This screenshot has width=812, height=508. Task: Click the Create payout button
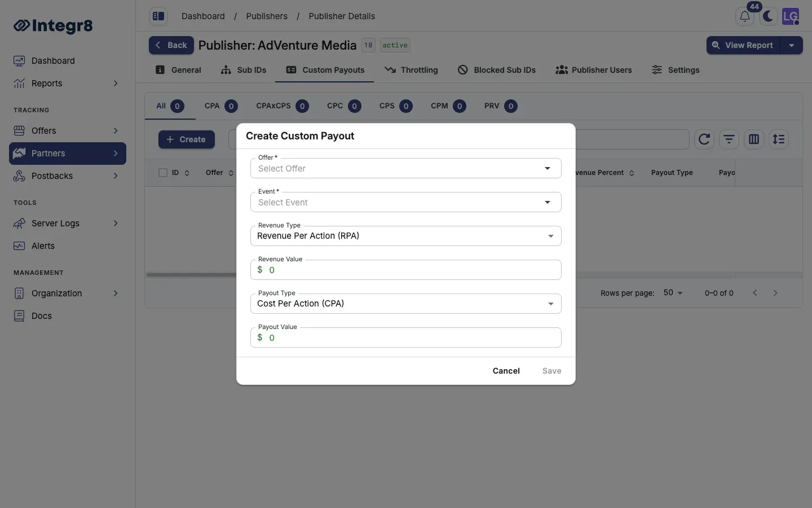point(187,139)
